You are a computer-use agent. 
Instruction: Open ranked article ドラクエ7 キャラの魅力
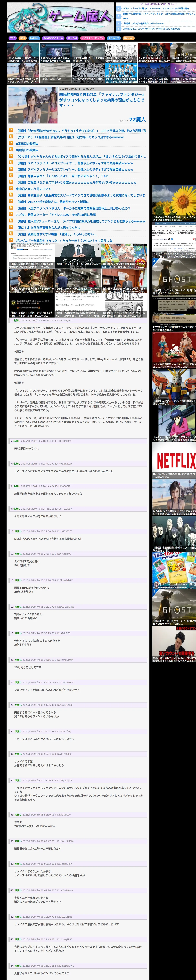click(156, 8)
